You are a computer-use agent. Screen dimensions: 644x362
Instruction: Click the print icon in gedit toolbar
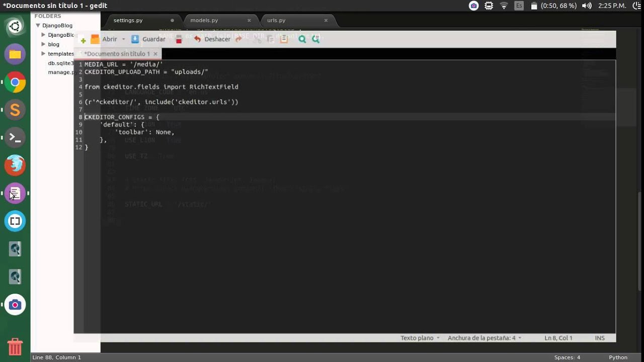[x=179, y=39]
